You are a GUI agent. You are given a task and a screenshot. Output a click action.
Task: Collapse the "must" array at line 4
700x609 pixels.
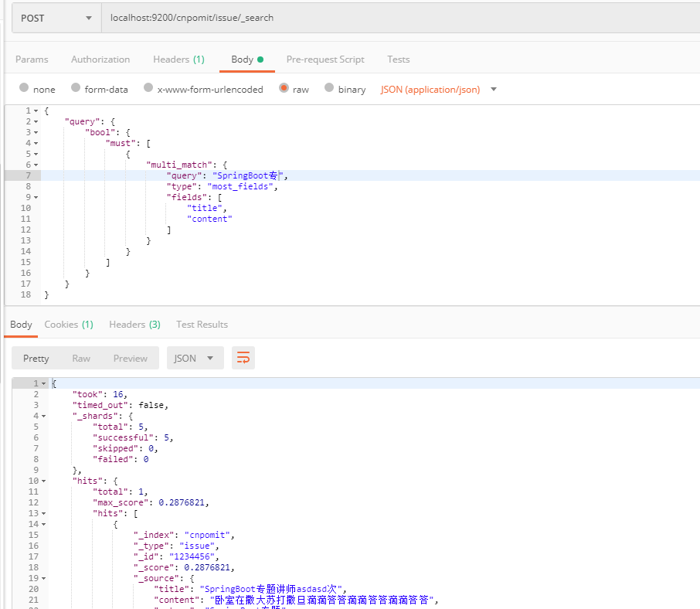pos(36,143)
